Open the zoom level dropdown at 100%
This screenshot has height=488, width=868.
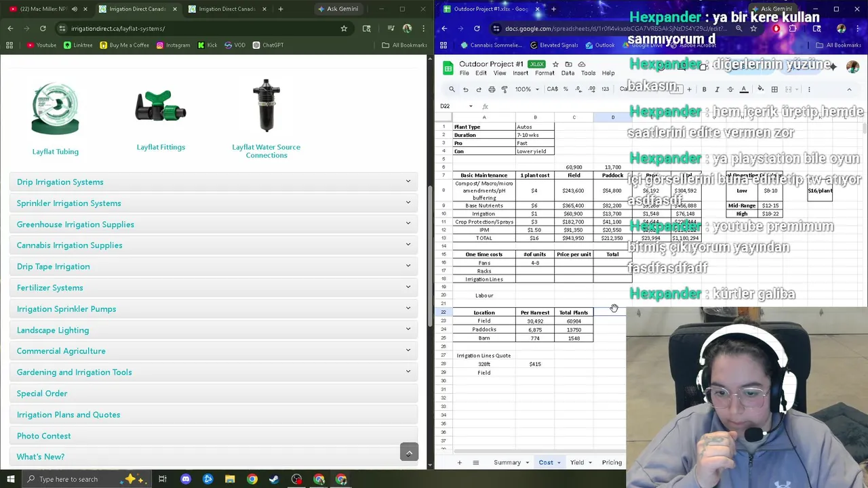pyautogui.click(x=526, y=89)
